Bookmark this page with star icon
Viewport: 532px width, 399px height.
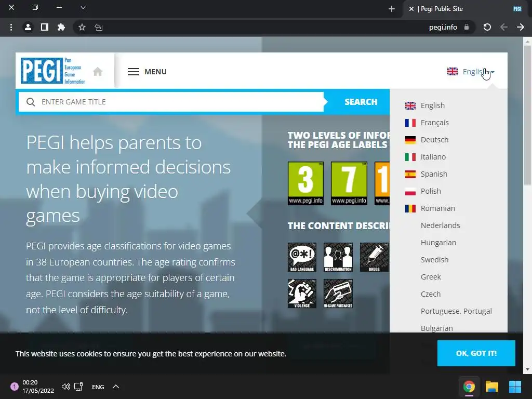click(x=82, y=27)
